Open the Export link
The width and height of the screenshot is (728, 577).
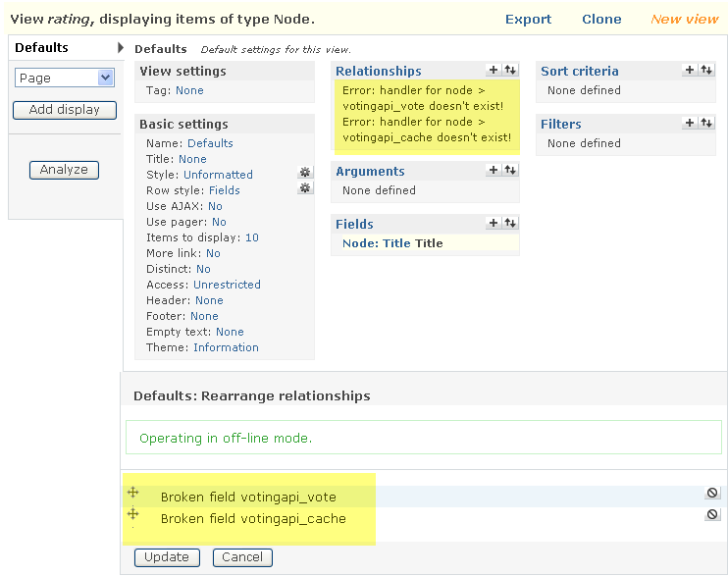[529, 20]
